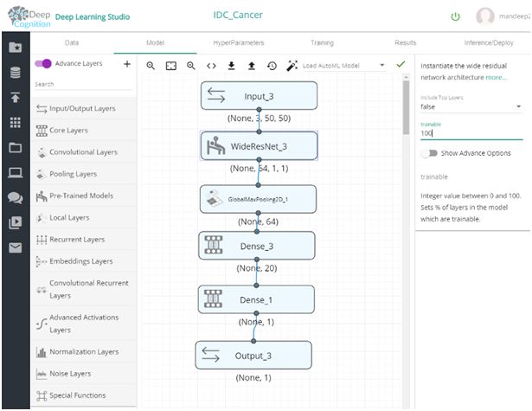Toggle the Advance Layers switch

click(43, 63)
